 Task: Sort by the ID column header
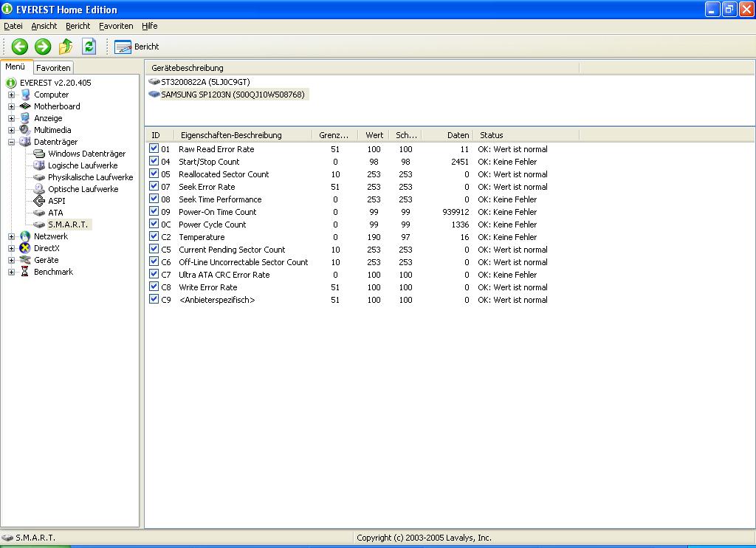[x=159, y=135]
